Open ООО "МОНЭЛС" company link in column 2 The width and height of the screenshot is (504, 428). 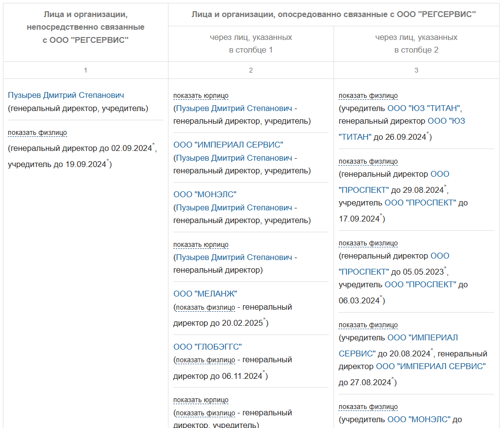[x=205, y=195]
